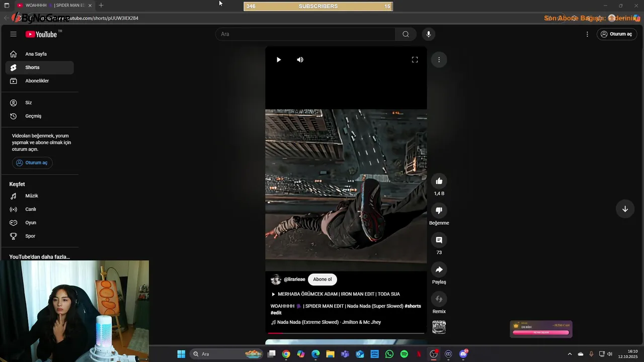Viewport: 644px width, 362px height.
Task: Open OneDrive cloud tray icon
Action: (x=581, y=354)
